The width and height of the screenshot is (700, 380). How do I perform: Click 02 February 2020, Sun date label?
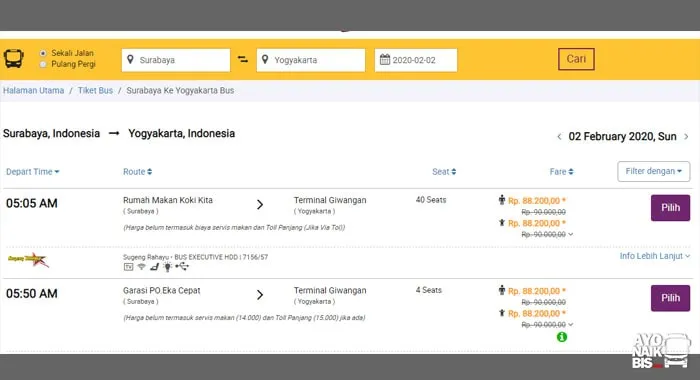coord(622,137)
